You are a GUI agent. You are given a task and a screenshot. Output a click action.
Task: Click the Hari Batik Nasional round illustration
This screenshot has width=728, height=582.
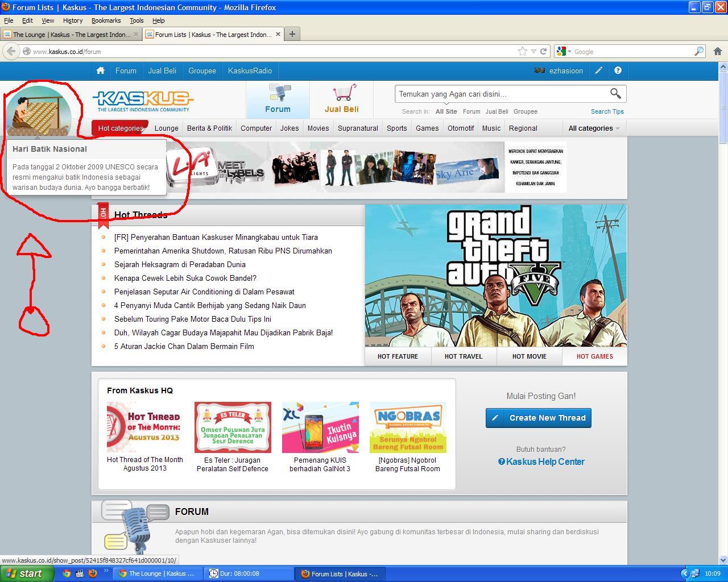(38, 110)
